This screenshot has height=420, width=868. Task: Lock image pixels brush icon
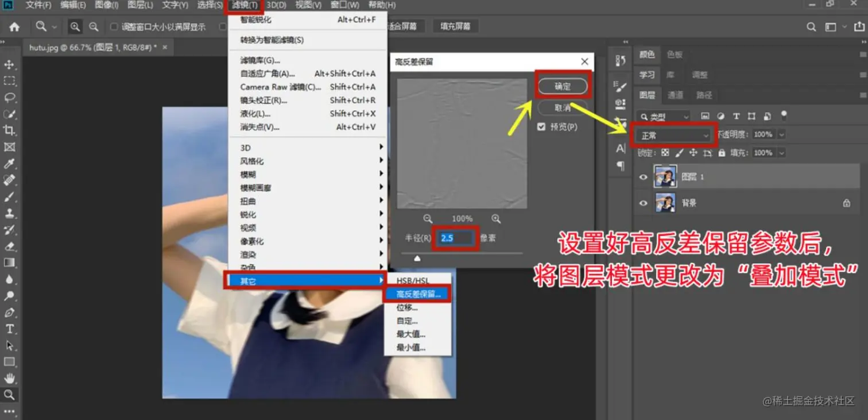click(679, 153)
